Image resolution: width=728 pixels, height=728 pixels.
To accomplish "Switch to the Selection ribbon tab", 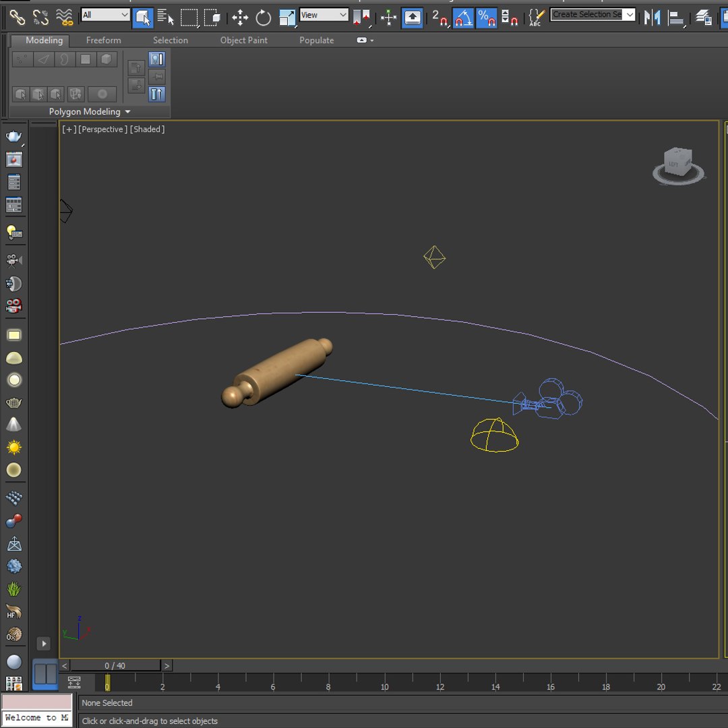I will [171, 40].
